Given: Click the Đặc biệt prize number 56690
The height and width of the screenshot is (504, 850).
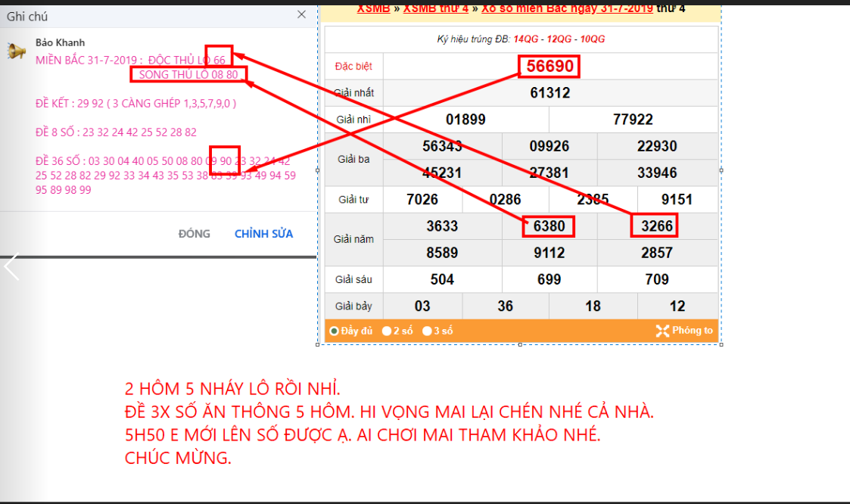Looking at the screenshot, I should (x=549, y=67).
